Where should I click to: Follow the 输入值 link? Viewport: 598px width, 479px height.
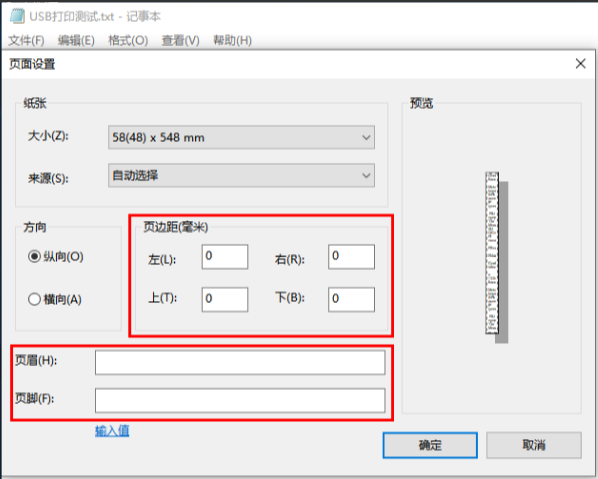click(x=112, y=431)
